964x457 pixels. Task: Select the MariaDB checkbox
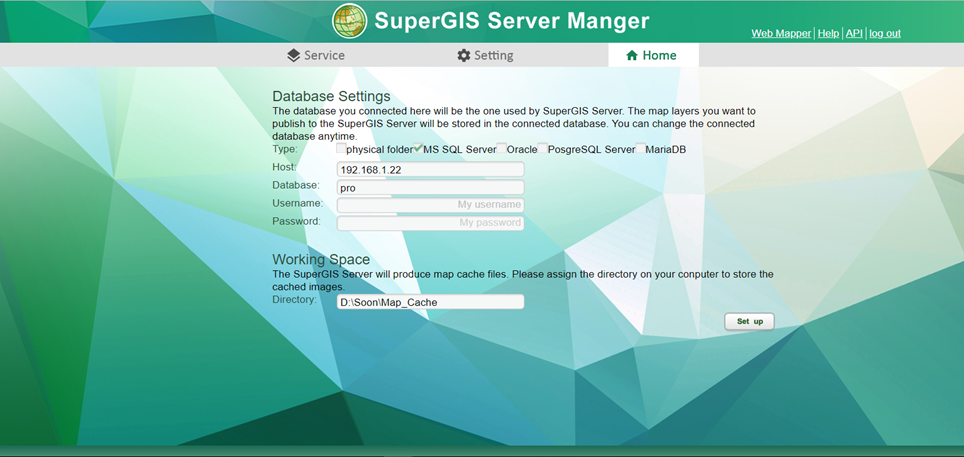coord(641,148)
